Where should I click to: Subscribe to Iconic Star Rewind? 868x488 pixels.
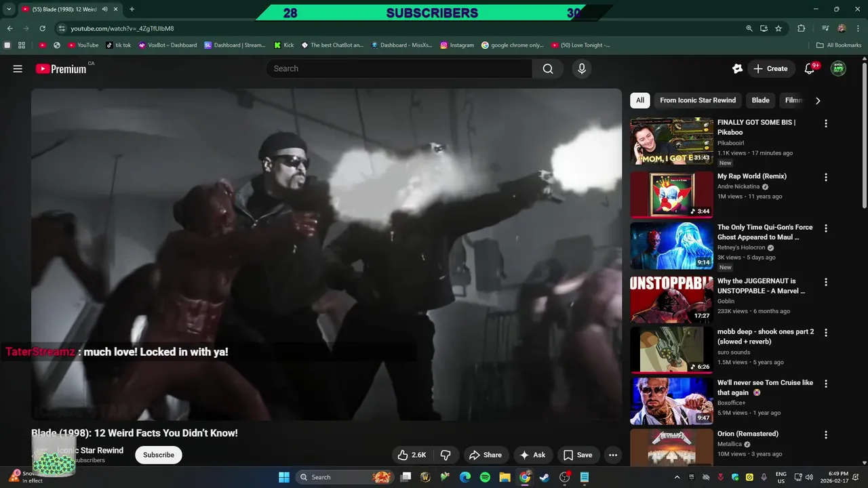pos(159,455)
